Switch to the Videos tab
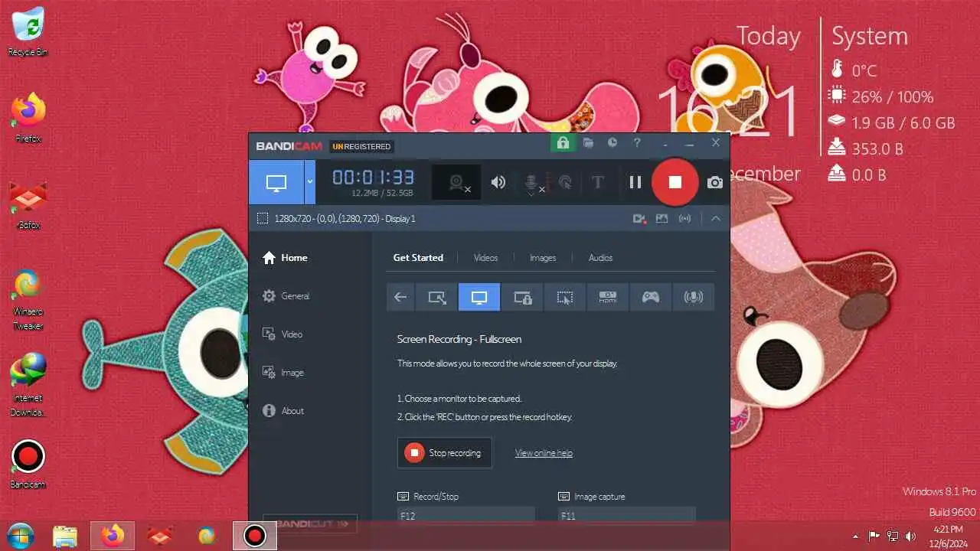Screen dimensions: 980x551 (485, 258)
